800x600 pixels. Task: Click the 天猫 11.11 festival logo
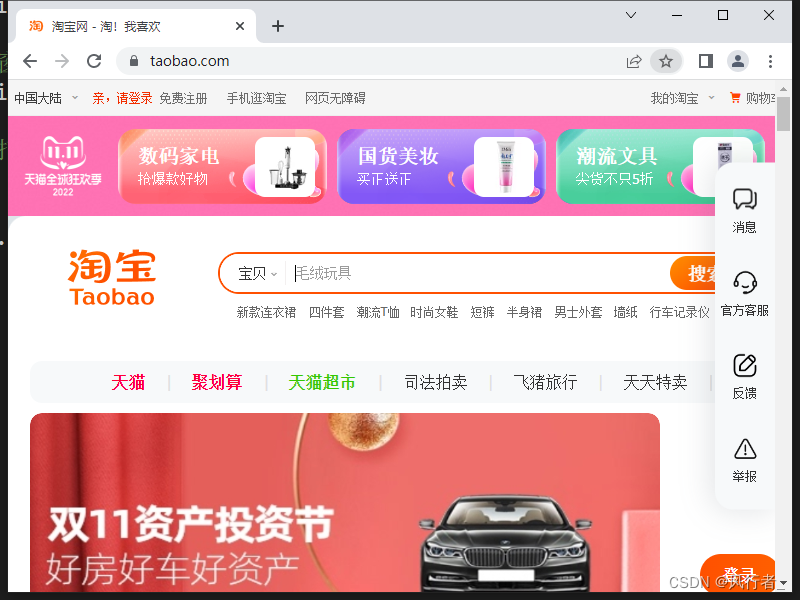tap(63, 166)
